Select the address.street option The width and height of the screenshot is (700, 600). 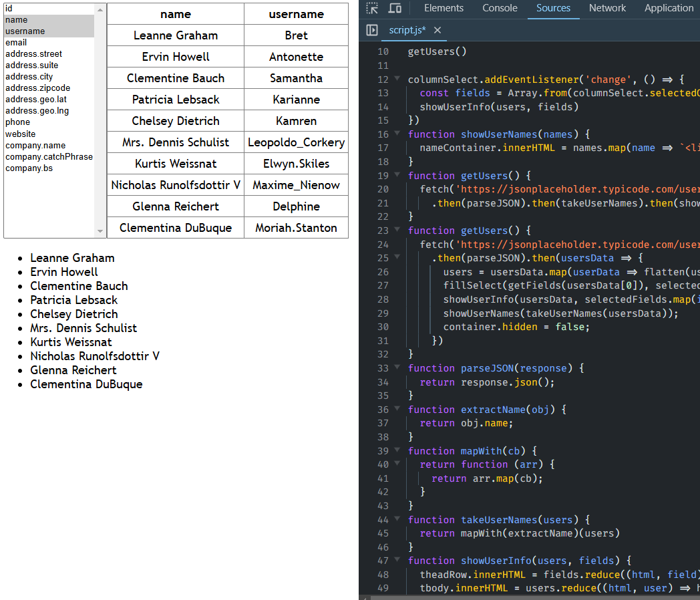49,54
